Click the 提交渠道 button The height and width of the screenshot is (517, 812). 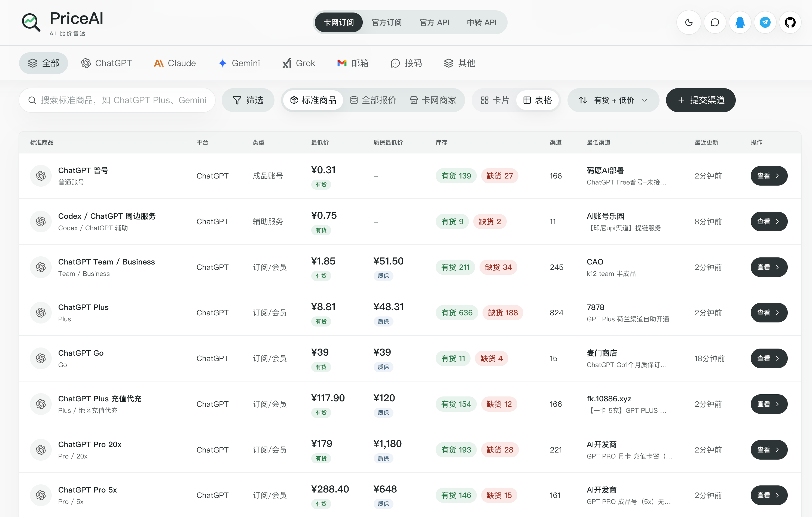tap(700, 100)
